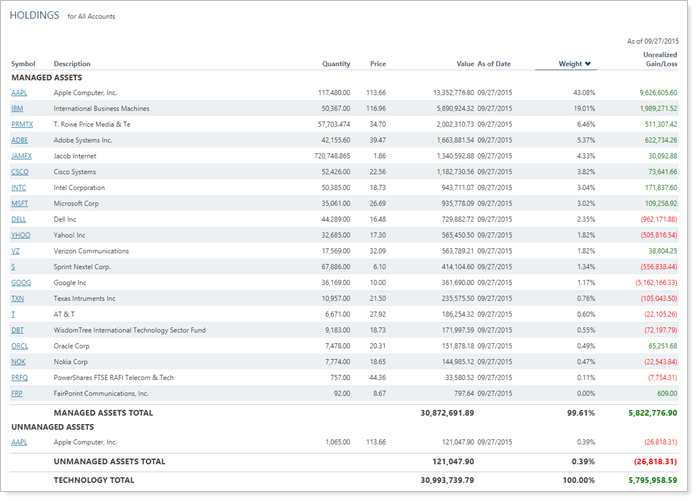Click the Symbol column header
This screenshot has width=697, height=501.
(23, 64)
